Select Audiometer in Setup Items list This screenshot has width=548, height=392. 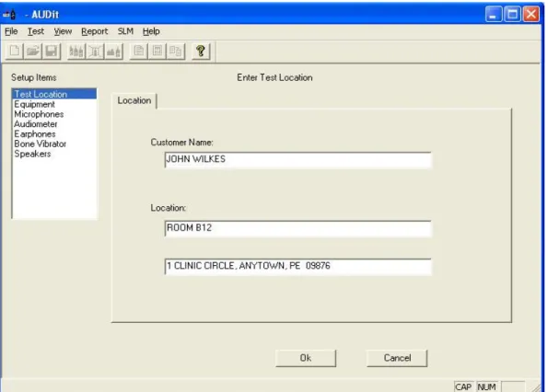pos(54,124)
